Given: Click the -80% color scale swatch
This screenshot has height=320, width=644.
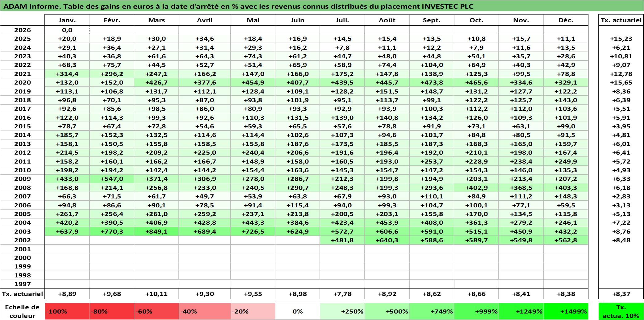Looking at the screenshot, I should tap(112, 311).
